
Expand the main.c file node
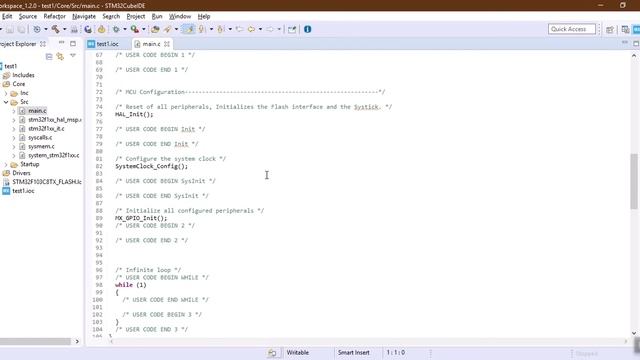(14, 111)
